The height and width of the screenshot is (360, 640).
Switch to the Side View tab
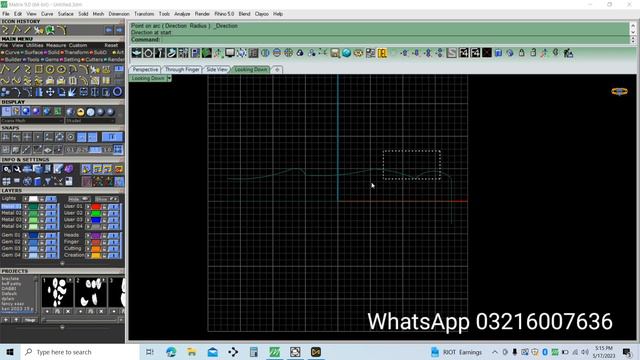217,69
